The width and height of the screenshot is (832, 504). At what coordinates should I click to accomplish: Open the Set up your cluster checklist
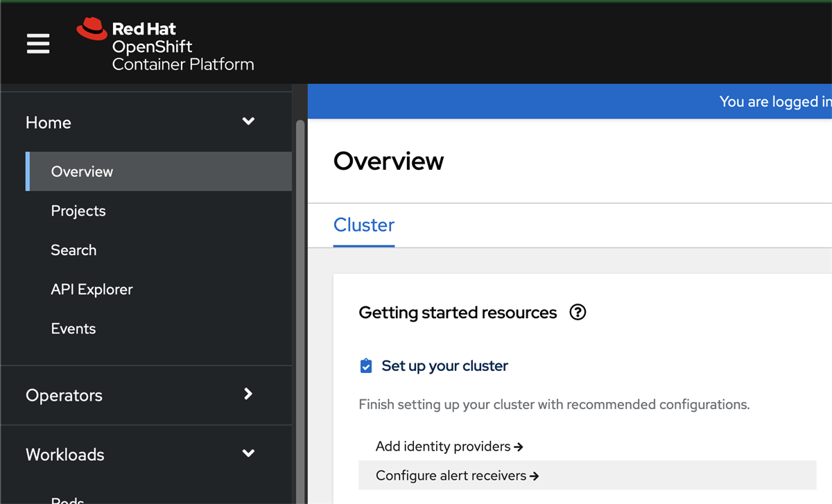pos(444,365)
